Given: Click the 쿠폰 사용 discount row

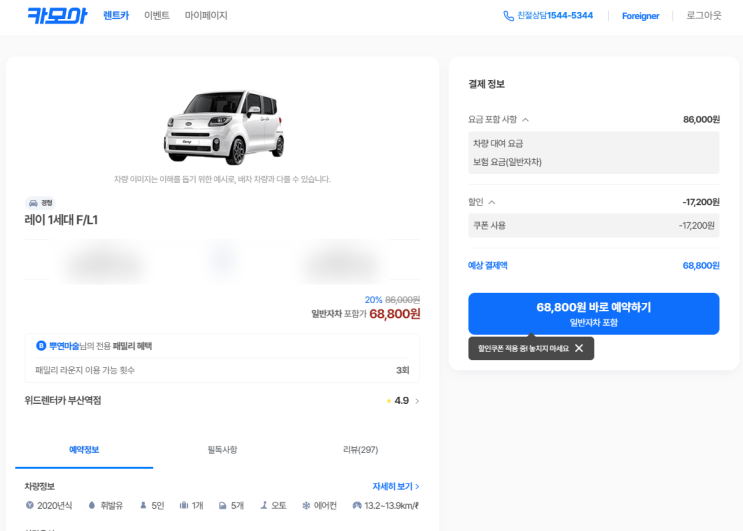Looking at the screenshot, I should point(594,225).
